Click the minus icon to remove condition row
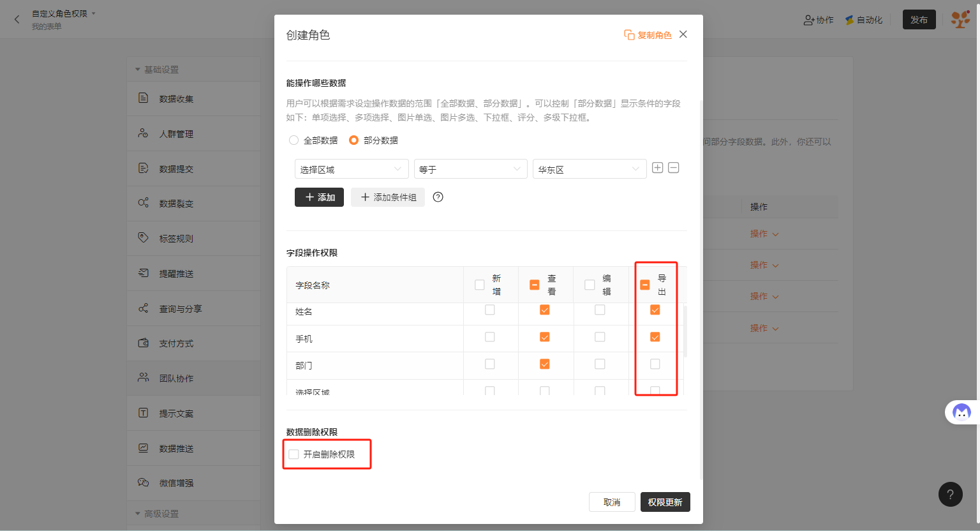980x531 pixels. [x=674, y=168]
